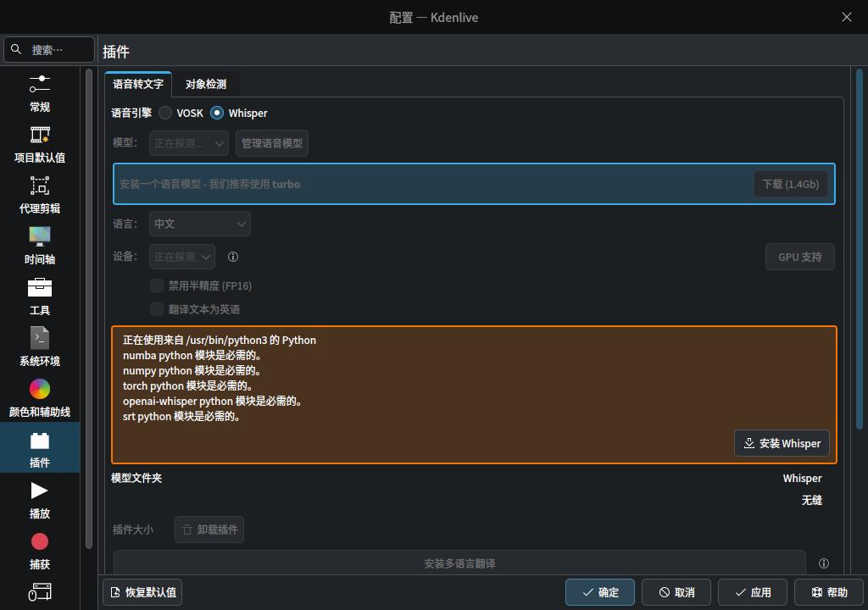Open the 工具 settings category
This screenshot has height=610, width=868.
[x=40, y=298]
